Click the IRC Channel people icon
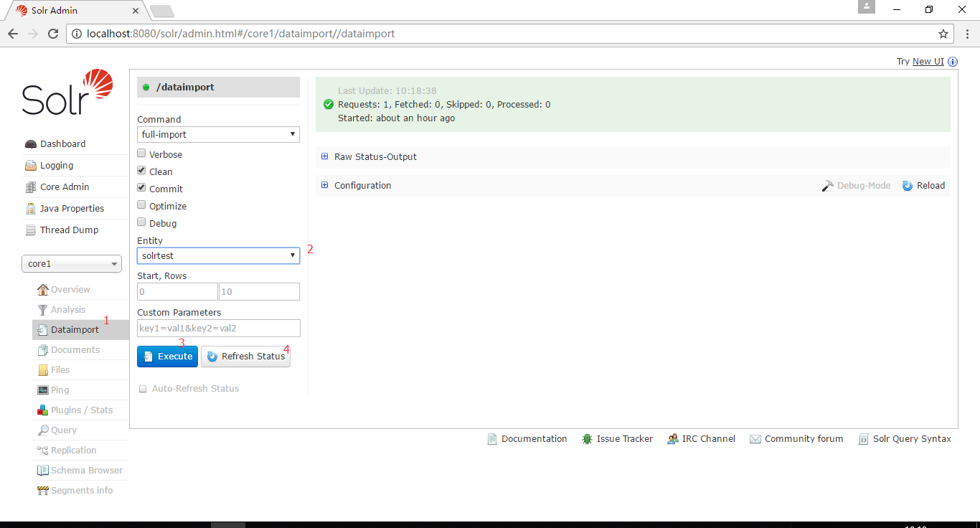This screenshot has width=980, height=528. [x=673, y=439]
